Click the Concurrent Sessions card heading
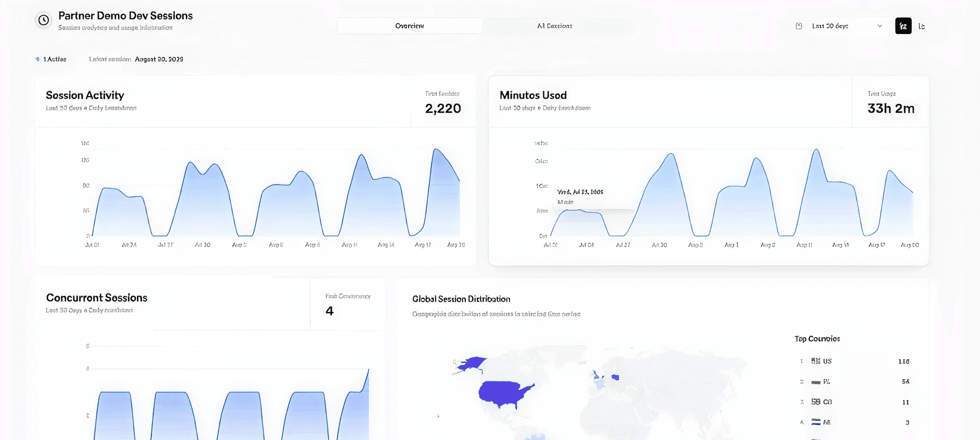Screen dimensions: 980x440 (97, 298)
